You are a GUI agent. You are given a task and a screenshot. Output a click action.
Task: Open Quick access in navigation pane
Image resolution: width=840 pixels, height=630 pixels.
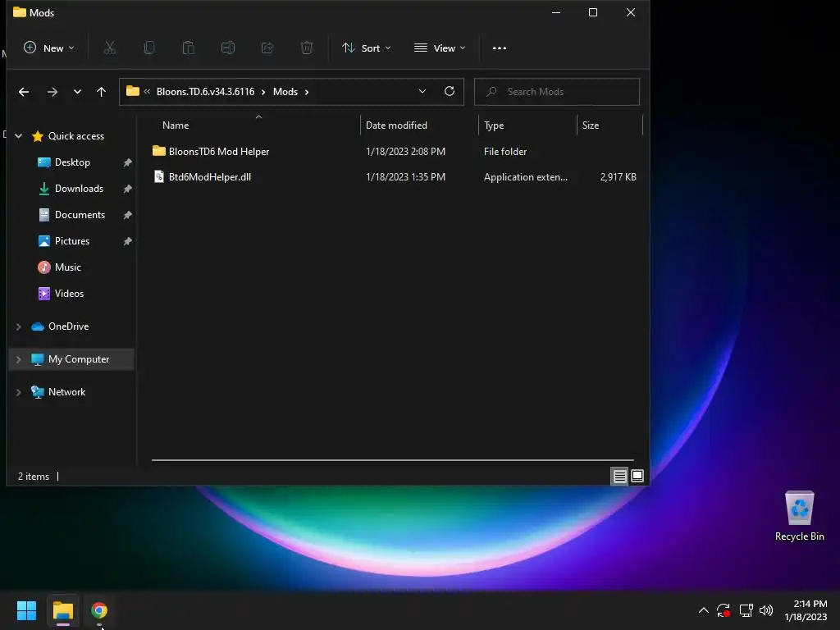click(76, 136)
